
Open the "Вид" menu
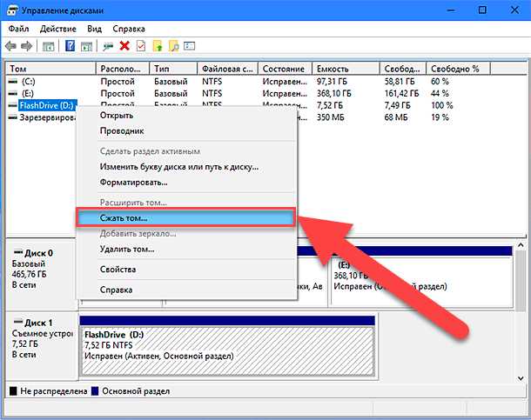[95, 29]
